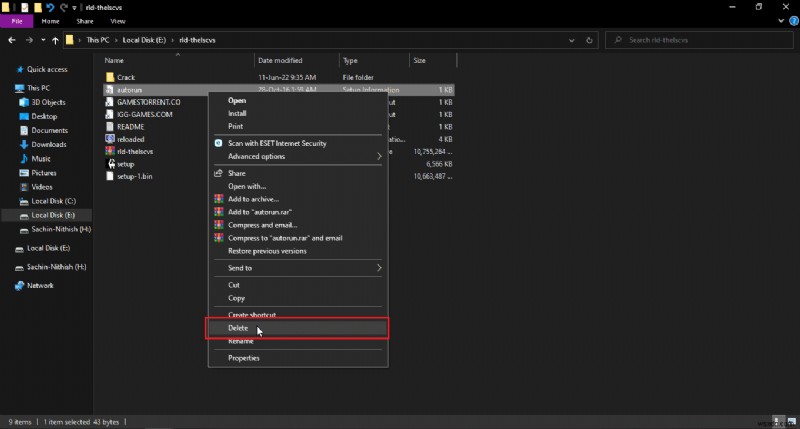Image resolution: width=800 pixels, height=429 pixels.
Task: Sort by the Size column header
Action: coord(419,61)
